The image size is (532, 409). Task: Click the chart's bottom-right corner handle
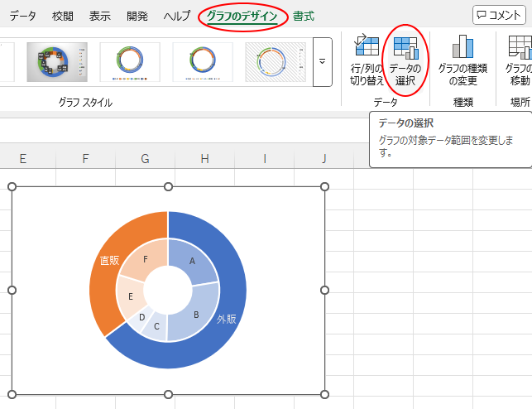(324, 394)
